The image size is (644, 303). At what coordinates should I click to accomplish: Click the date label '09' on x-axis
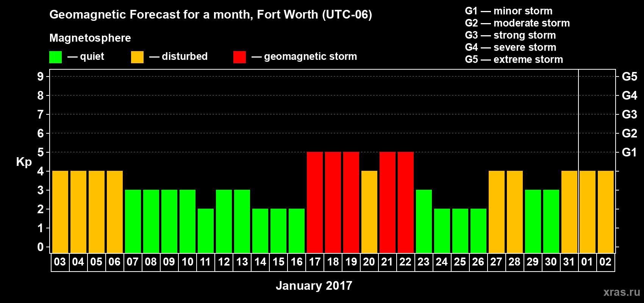[x=169, y=262]
